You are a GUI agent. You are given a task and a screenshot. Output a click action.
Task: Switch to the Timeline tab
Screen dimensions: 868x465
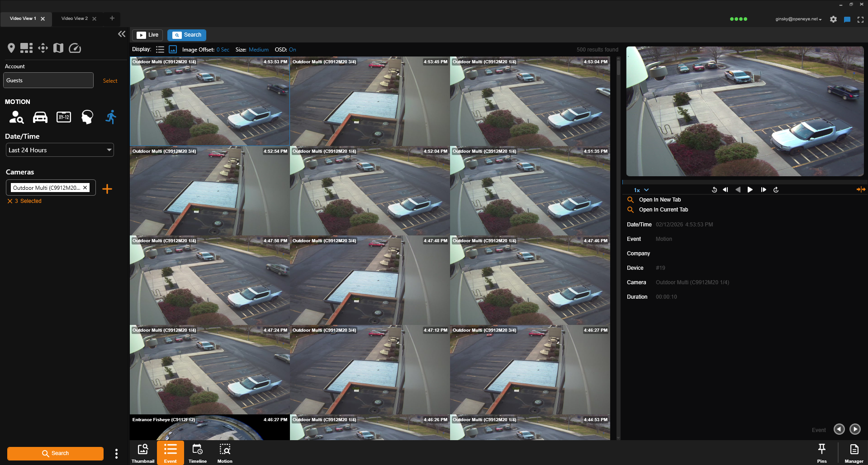197,453
